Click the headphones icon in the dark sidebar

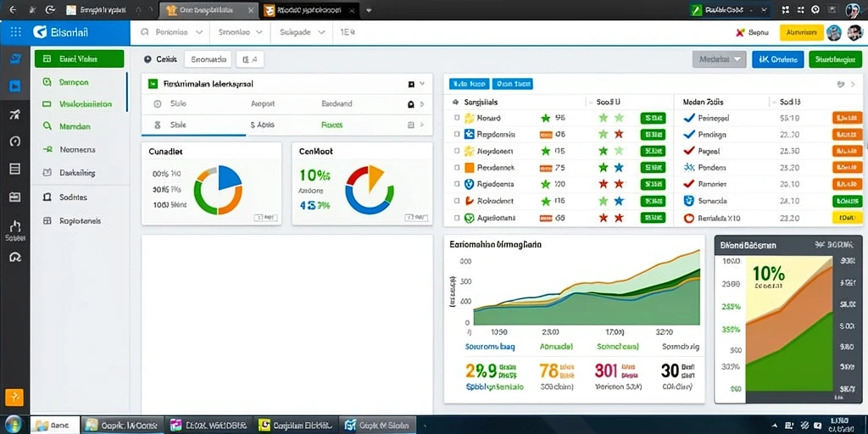coord(15,258)
